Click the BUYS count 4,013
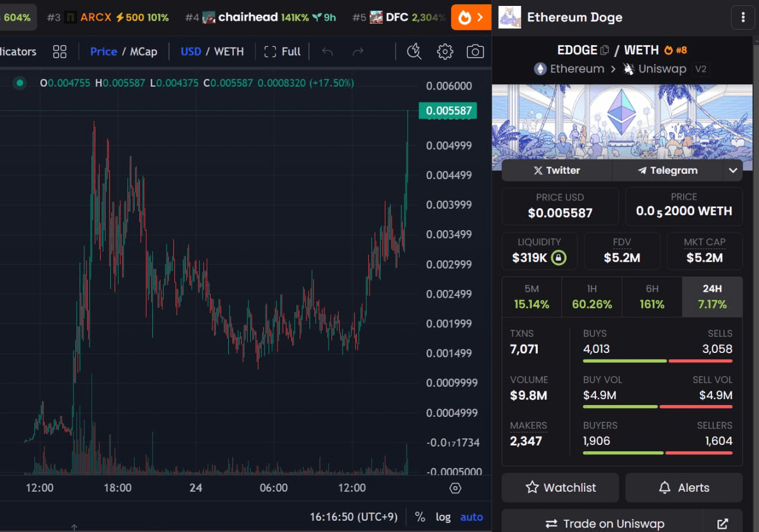 597,349
